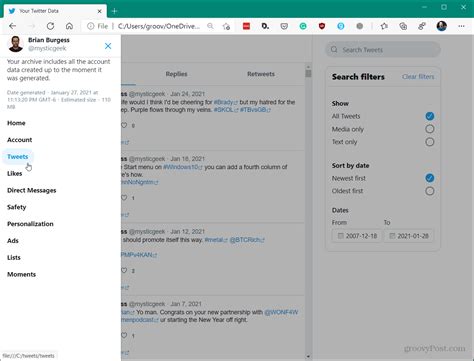Click the zoom magnifier icon in address bar
The height and width of the screenshot is (361, 474).
tap(210, 26)
